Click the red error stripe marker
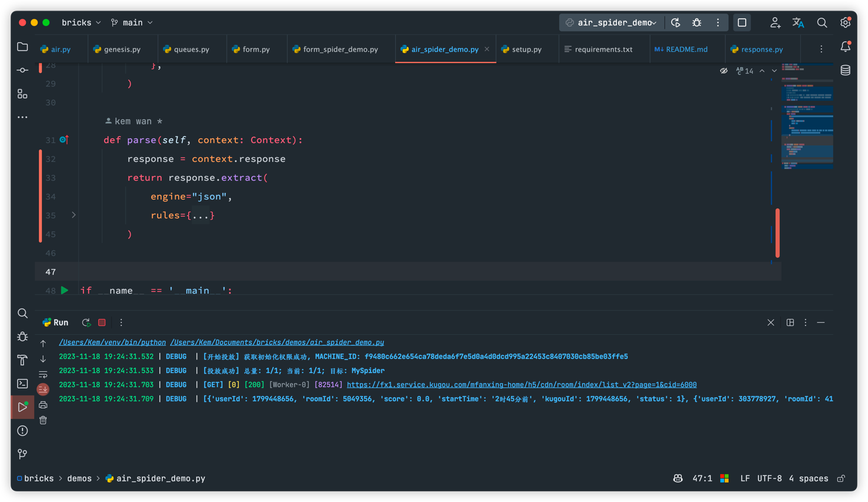This screenshot has width=868, height=502. coord(777,232)
